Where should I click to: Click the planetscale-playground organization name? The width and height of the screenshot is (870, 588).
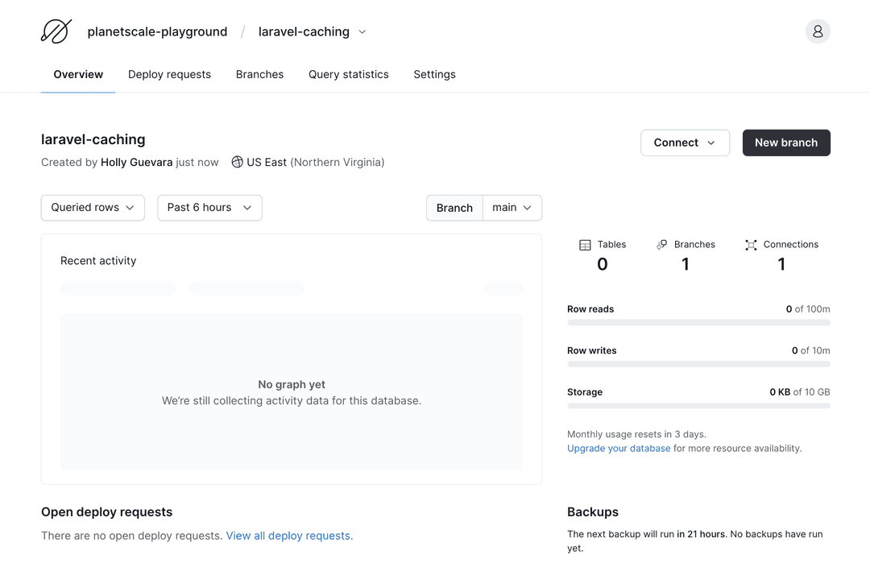(x=157, y=32)
